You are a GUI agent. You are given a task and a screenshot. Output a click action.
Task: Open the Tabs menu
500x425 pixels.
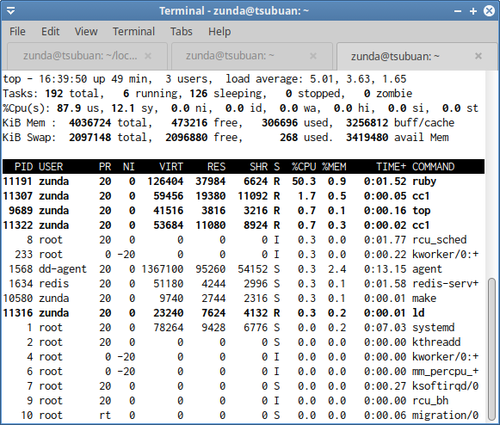pyautogui.click(x=181, y=31)
